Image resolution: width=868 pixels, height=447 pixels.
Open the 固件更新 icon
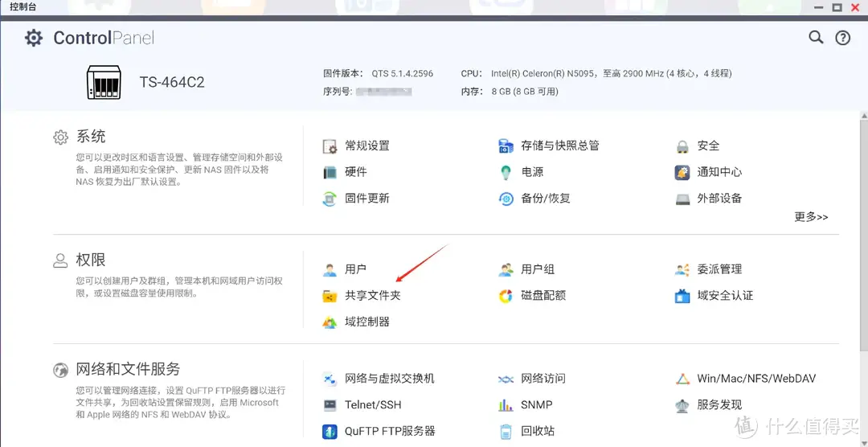coord(330,199)
